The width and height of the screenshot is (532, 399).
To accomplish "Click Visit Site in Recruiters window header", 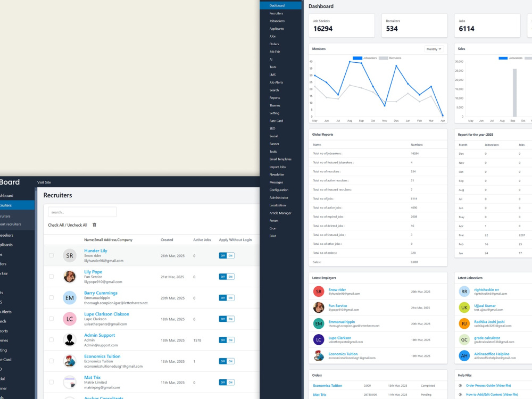I will pos(44,182).
